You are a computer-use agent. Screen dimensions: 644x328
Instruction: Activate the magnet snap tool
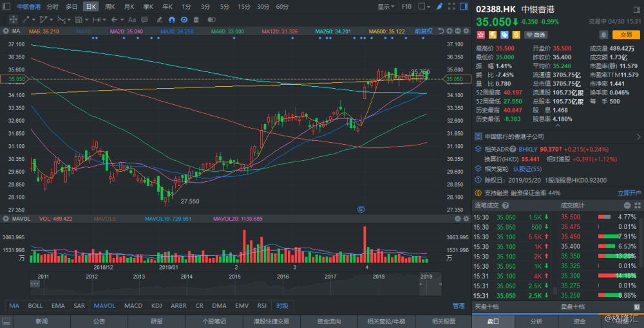click(x=173, y=19)
